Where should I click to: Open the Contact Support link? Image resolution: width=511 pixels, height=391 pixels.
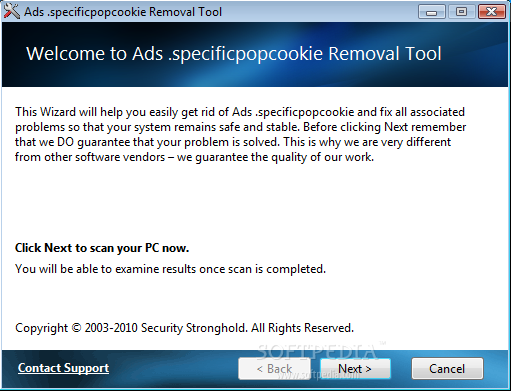[63, 368]
